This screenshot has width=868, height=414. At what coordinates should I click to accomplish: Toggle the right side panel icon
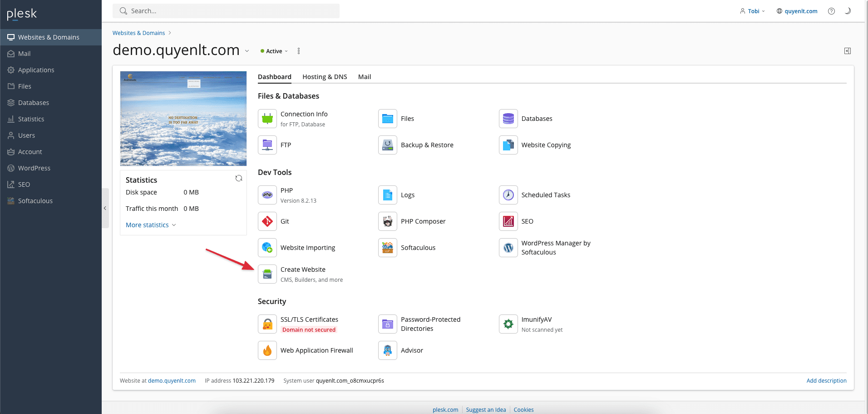847,51
